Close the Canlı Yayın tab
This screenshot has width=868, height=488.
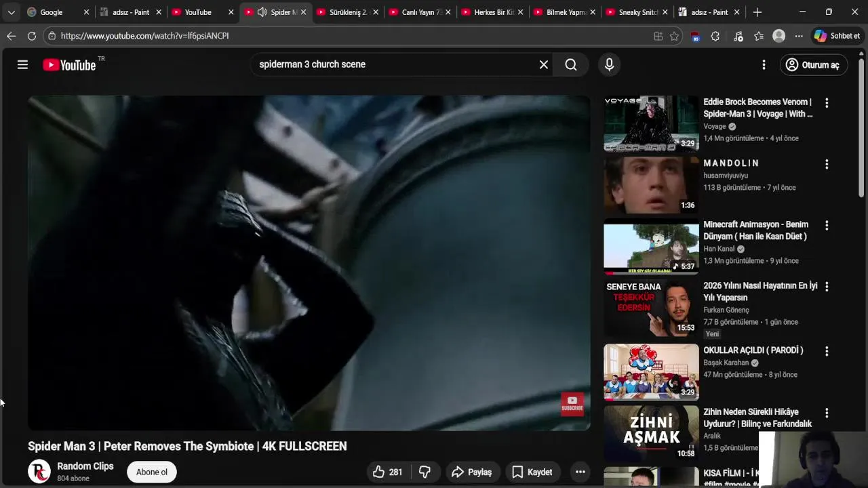(x=448, y=12)
